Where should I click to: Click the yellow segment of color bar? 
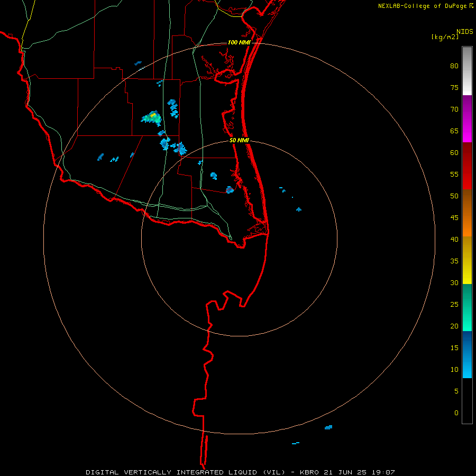coord(467,260)
